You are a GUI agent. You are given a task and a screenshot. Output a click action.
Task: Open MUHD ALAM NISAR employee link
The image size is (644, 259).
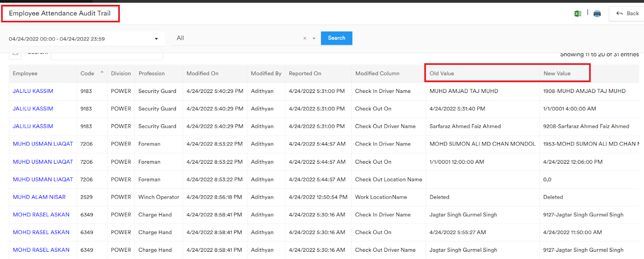click(39, 197)
